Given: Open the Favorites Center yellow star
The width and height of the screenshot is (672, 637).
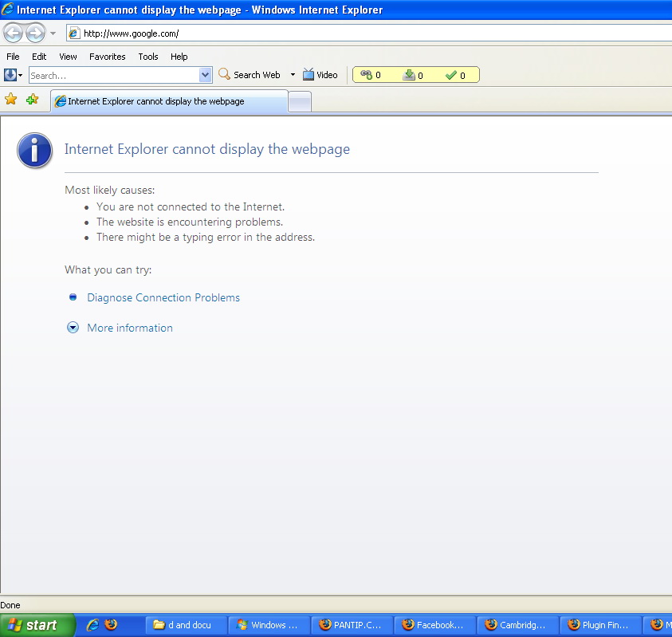Looking at the screenshot, I should (x=10, y=100).
